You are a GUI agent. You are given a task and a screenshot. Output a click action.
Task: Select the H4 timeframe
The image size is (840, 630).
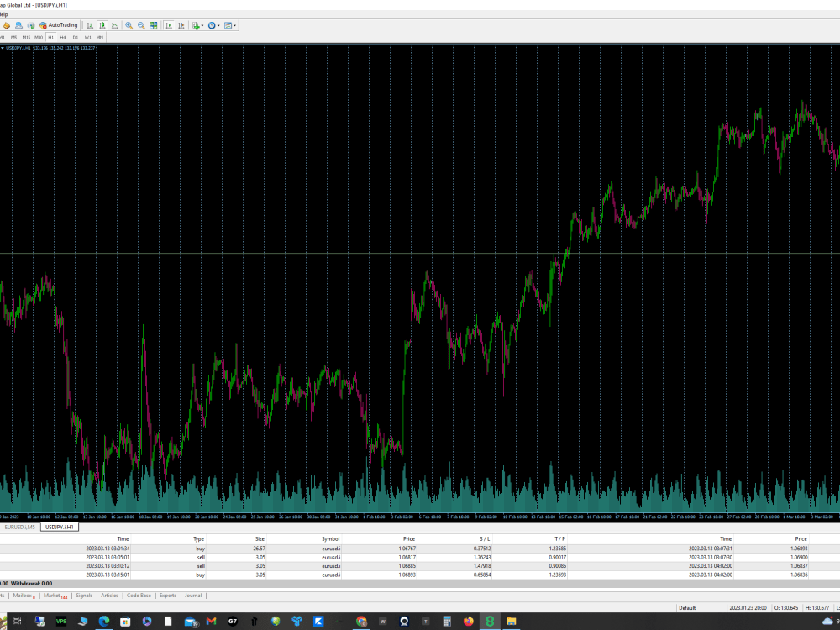(x=63, y=38)
